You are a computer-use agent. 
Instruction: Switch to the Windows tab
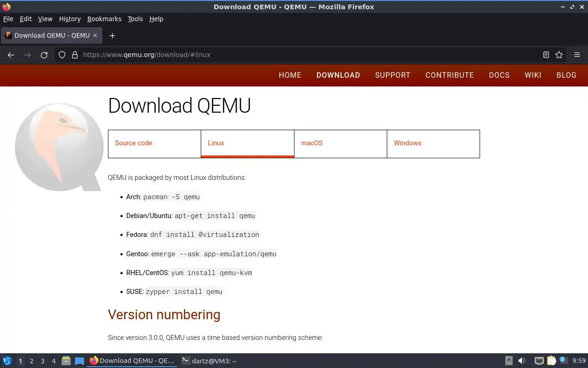point(433,144)
